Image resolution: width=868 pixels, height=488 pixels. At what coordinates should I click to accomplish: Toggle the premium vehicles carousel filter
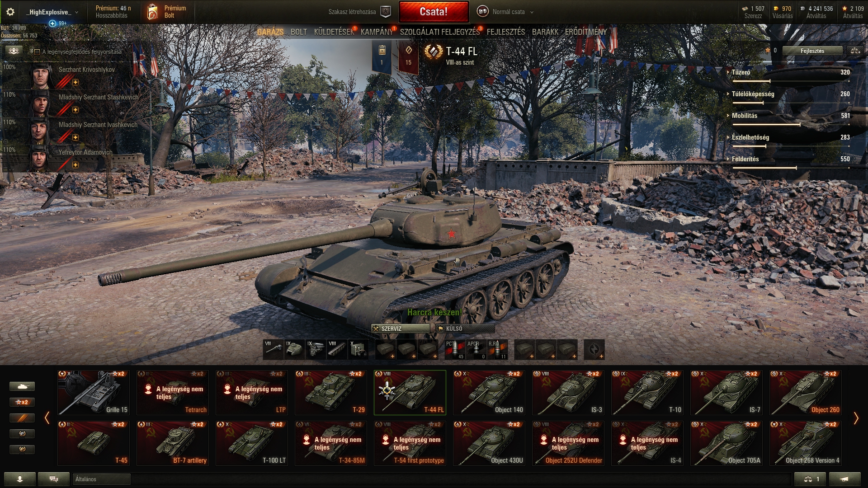(22, 418)
